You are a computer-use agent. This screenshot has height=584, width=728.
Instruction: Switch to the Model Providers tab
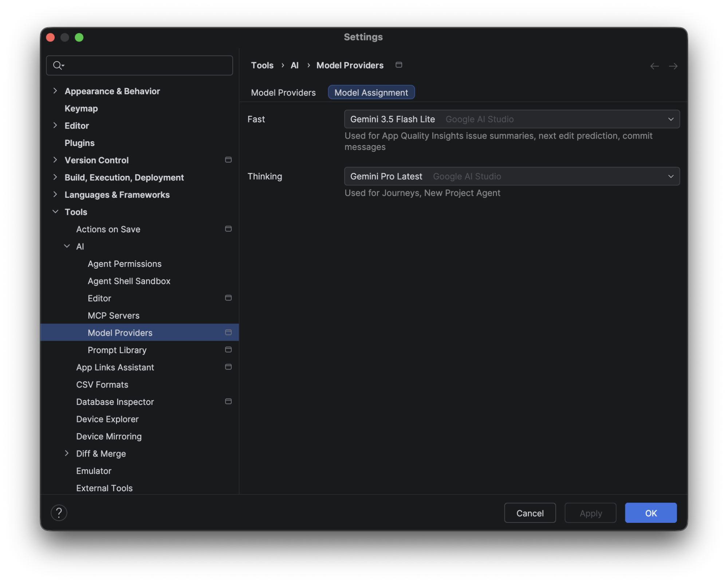(283, 92)
